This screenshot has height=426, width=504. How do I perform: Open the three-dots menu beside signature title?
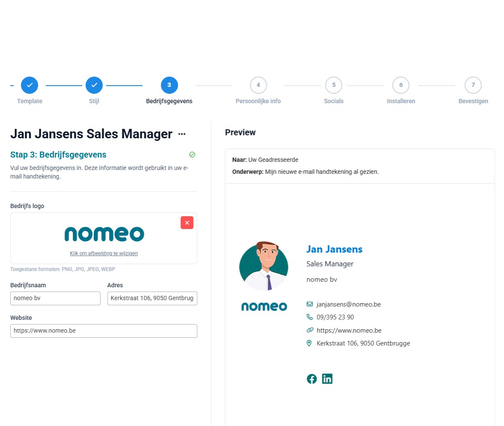[182, 134]
